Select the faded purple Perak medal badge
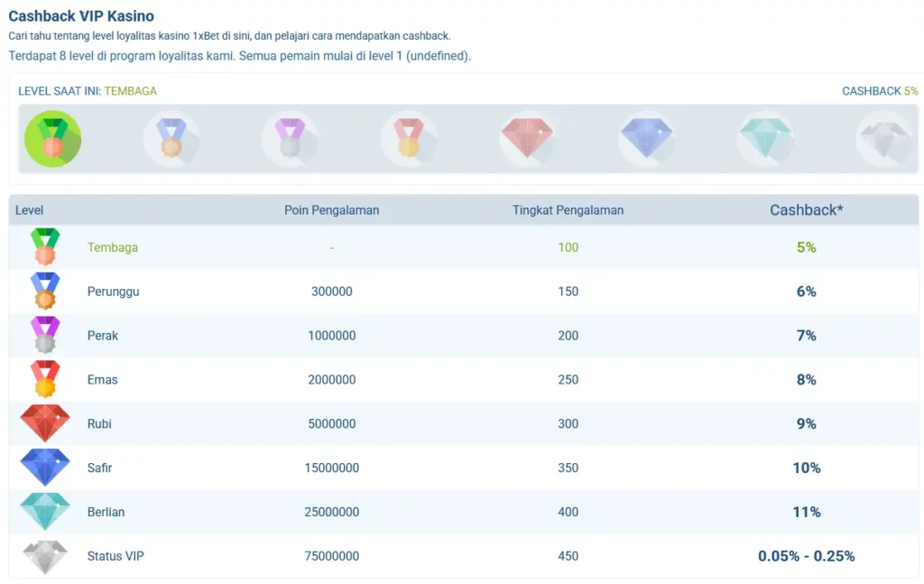Viewport: 924px width, 584px height. (290, 139)
